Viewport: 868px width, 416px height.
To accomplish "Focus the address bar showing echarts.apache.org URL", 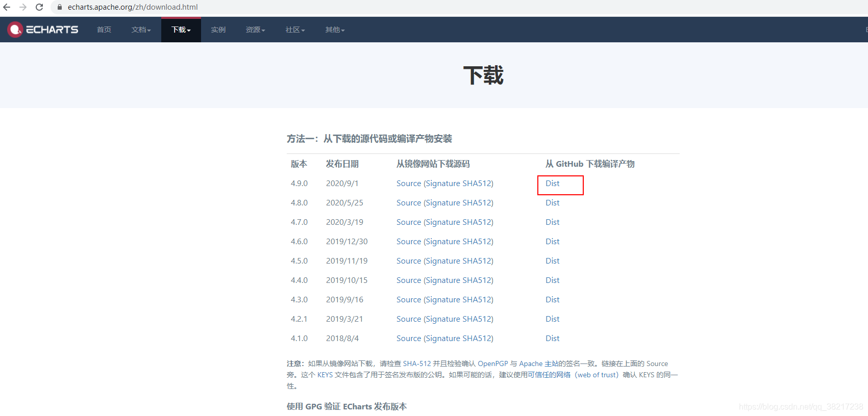I will coord(133,7).
